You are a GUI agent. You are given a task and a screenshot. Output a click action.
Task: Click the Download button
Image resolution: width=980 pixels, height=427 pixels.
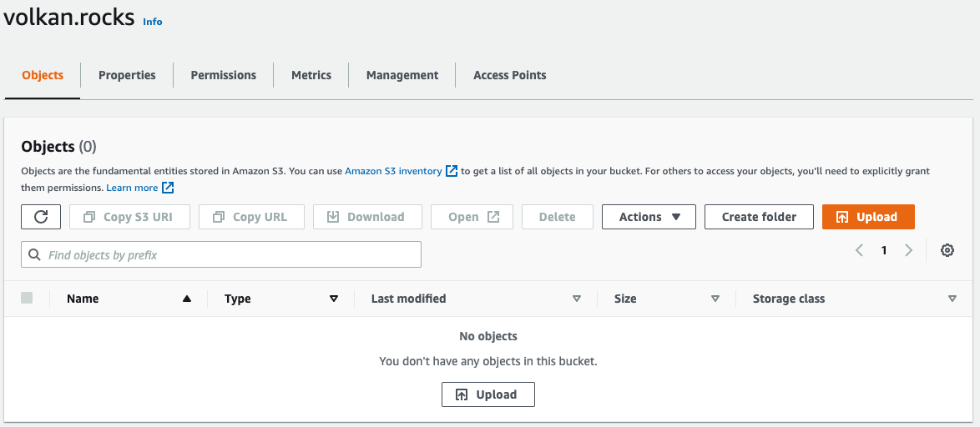[367, 217]
